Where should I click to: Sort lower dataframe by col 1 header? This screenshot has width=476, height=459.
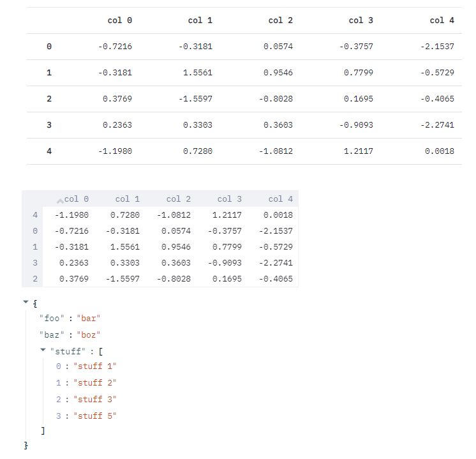pos(127,199)
